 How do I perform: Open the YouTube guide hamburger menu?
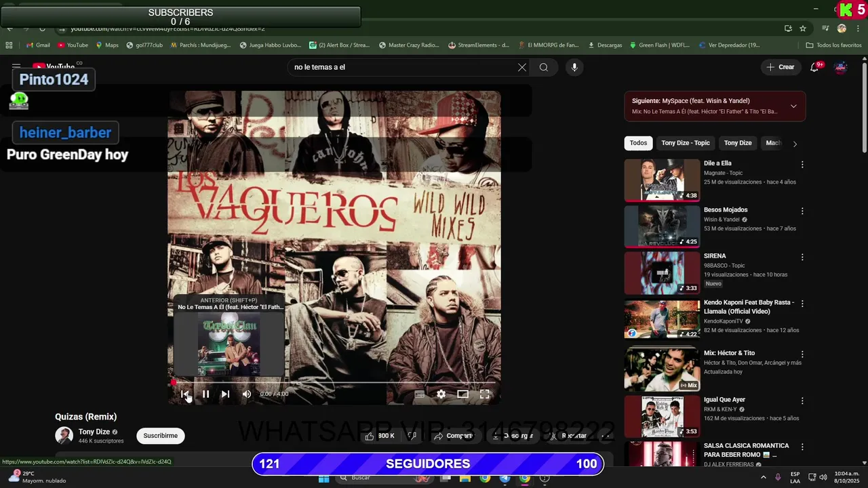click(16, 66)
